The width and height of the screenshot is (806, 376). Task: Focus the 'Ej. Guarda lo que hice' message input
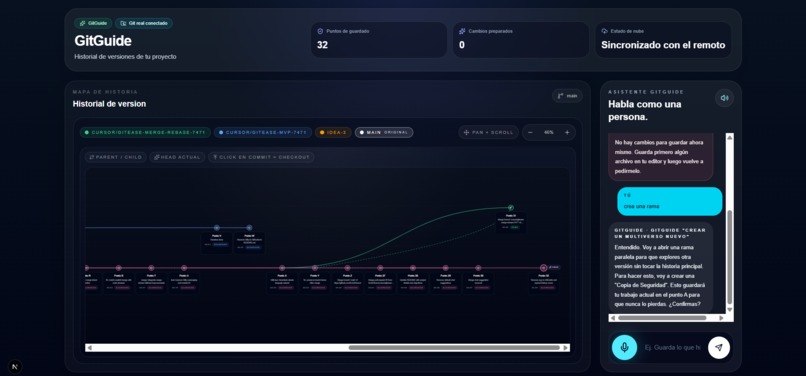pos(672,348)
